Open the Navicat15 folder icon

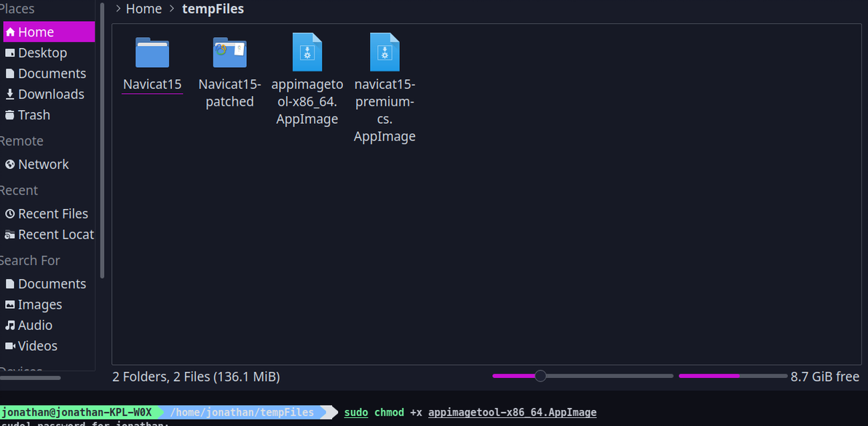(152, 52)
